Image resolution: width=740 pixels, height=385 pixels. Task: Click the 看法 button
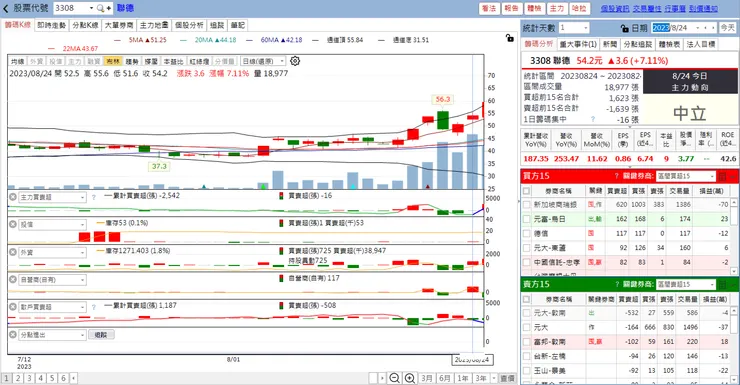pyautogui.click(x=489, y=8)
